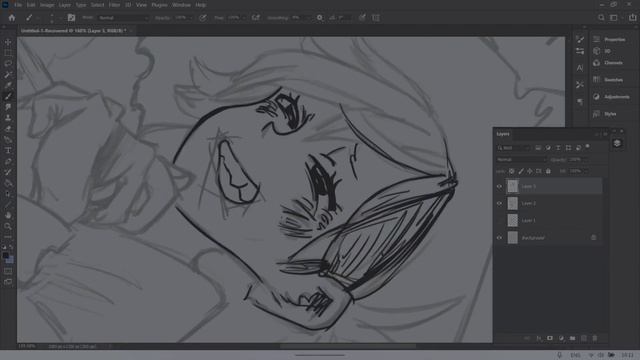Add layer style fx icon
This screenshot has height=360, width=640.
click(539, 338)
